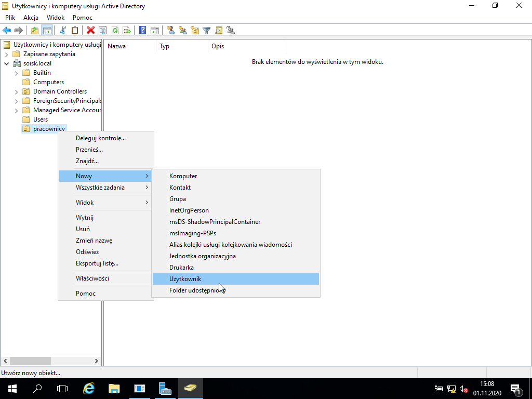
Task: Click the Opis column header
Action: [x=247, y=46]
